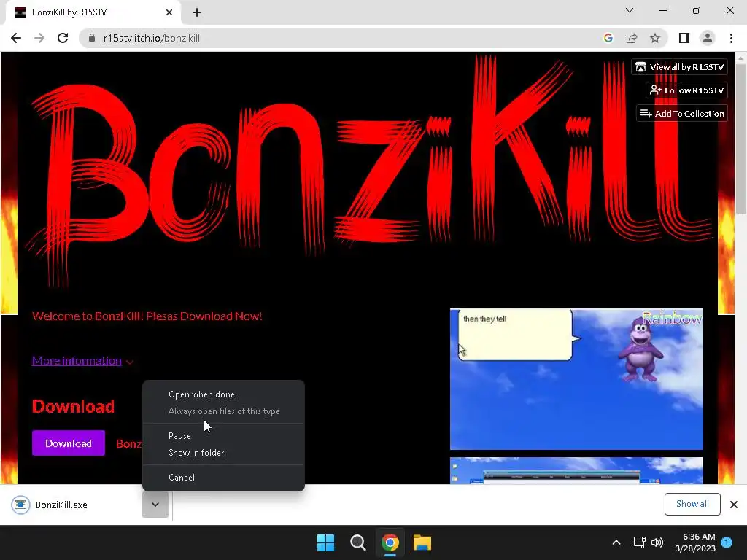Screen dimensions: 747x560
Task: Click View all by R15STV
Action: [679, 67]
